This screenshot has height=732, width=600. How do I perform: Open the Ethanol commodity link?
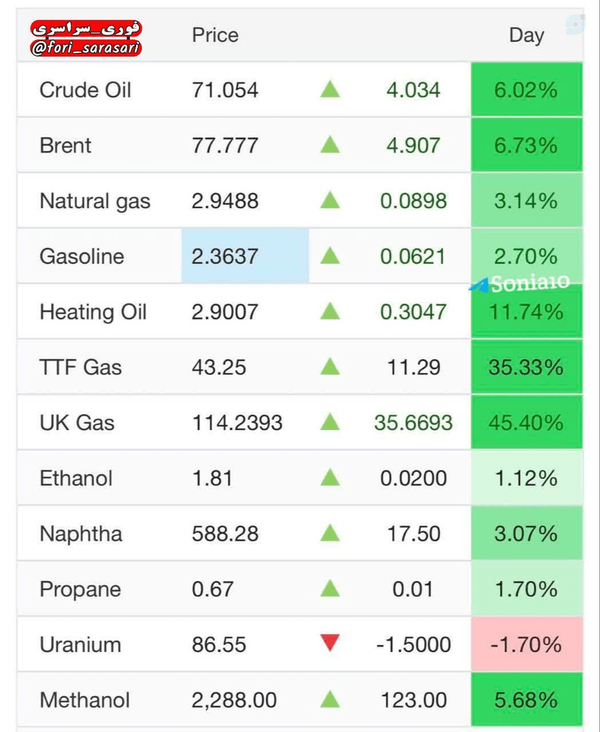pyautogui.click(x=76, y=478)
